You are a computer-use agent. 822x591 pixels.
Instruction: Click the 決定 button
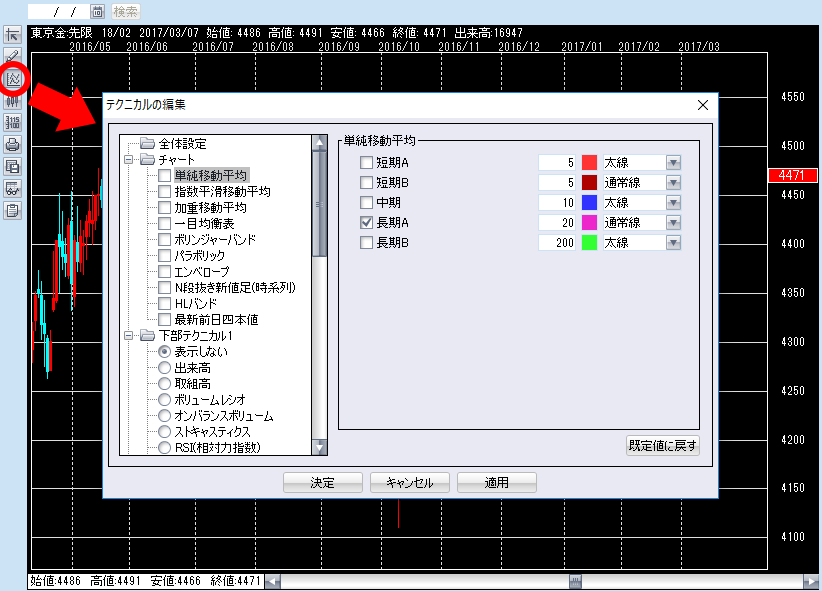(322, 482)
